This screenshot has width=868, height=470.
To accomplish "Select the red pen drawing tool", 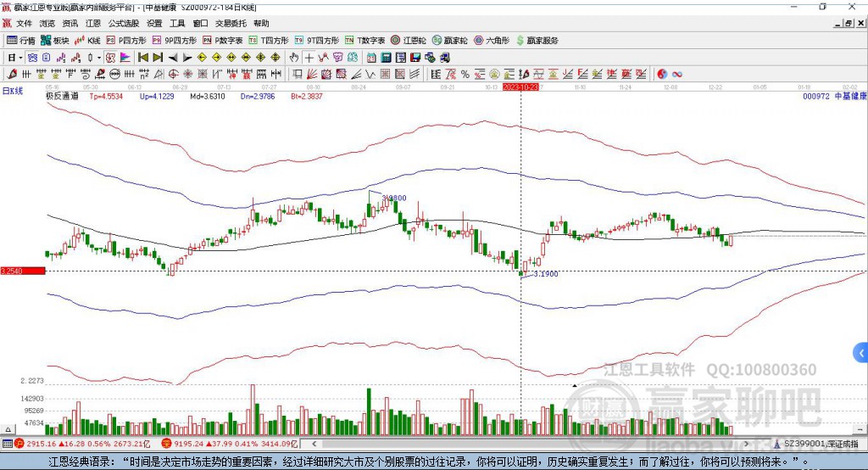I will point(12,75).
